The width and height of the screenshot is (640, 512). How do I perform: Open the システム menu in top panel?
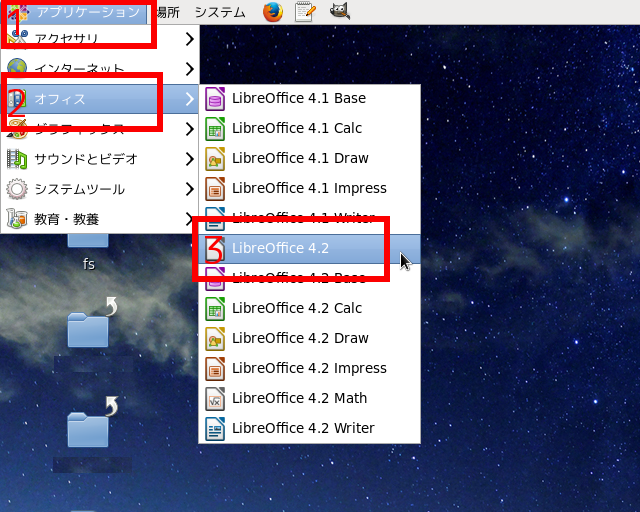[x=219, y=12]
